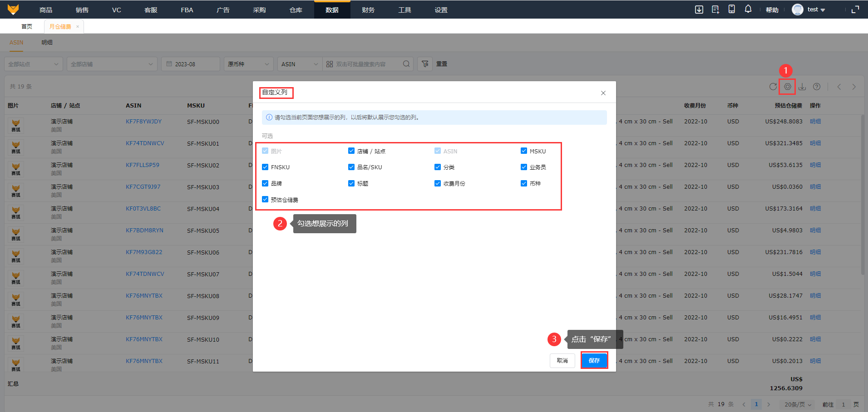This screenshot has width=868, height=412.
Task: Expand the 全部店铺 dropdown
Action: [x=112, y=64]
